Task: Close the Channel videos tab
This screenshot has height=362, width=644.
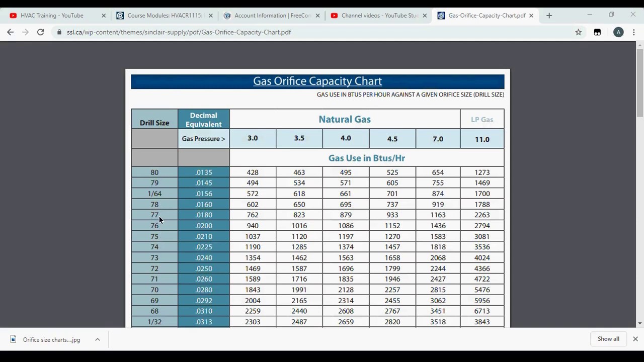Action: point(425,16)
